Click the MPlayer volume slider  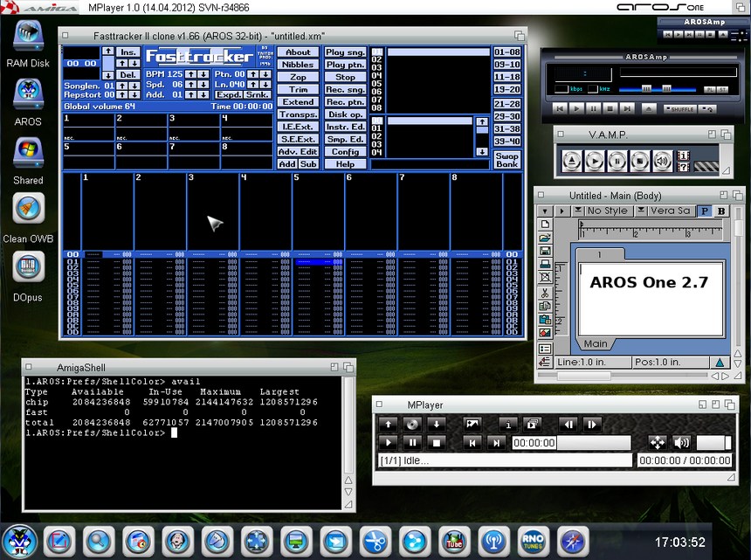pyautogui.click(x=713, y=443)
